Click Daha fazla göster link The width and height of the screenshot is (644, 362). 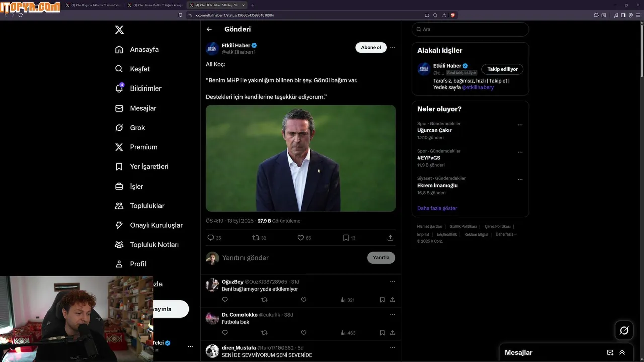point(437,208)
